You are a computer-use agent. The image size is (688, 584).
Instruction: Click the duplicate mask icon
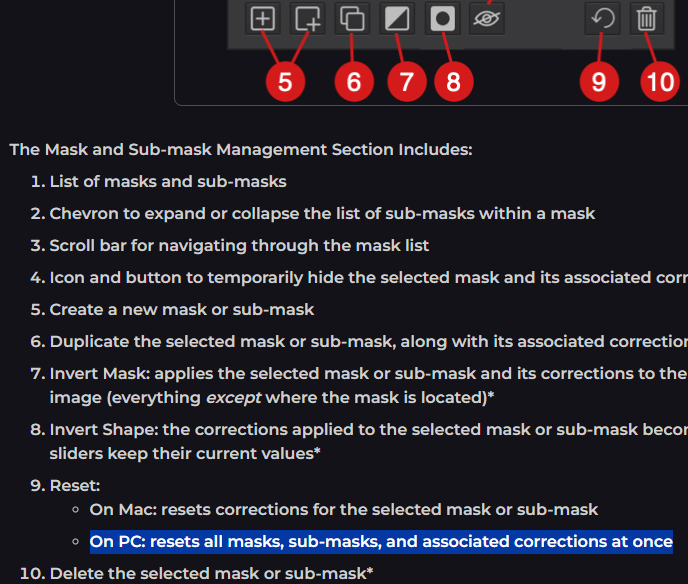(x=352, y=18)
